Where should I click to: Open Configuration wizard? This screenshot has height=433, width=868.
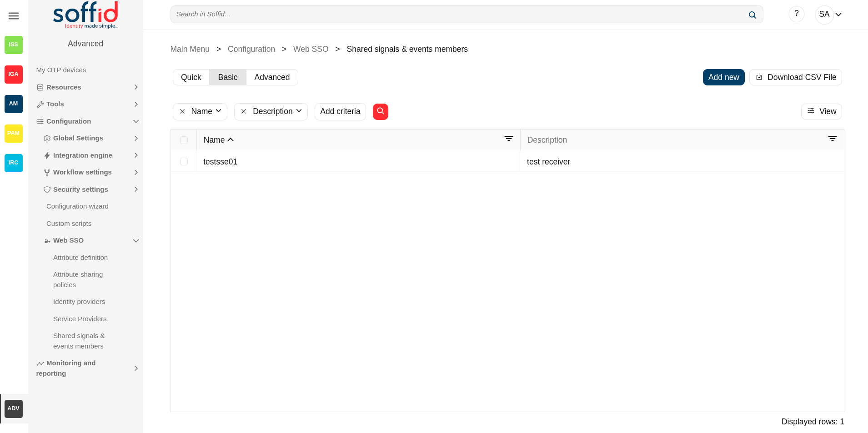point(77,206)
